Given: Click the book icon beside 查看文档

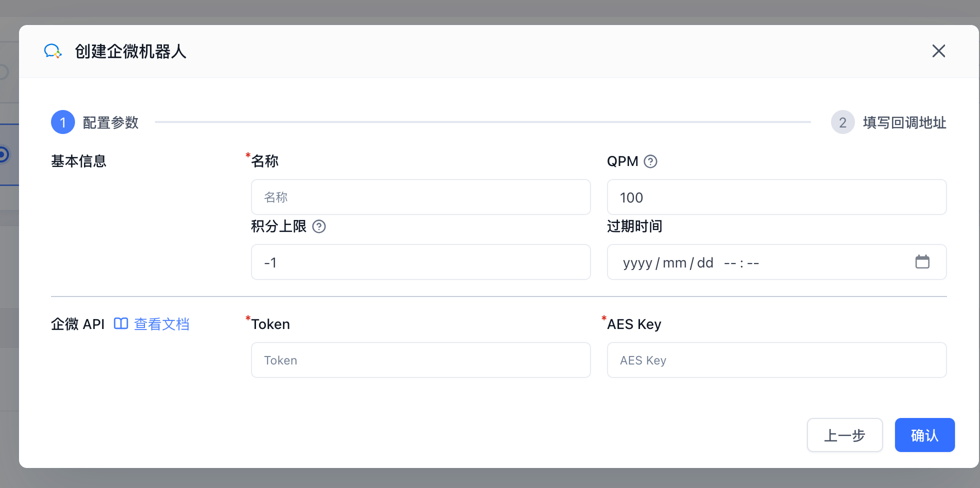Looking at the screenshot, I should [121, 324].
